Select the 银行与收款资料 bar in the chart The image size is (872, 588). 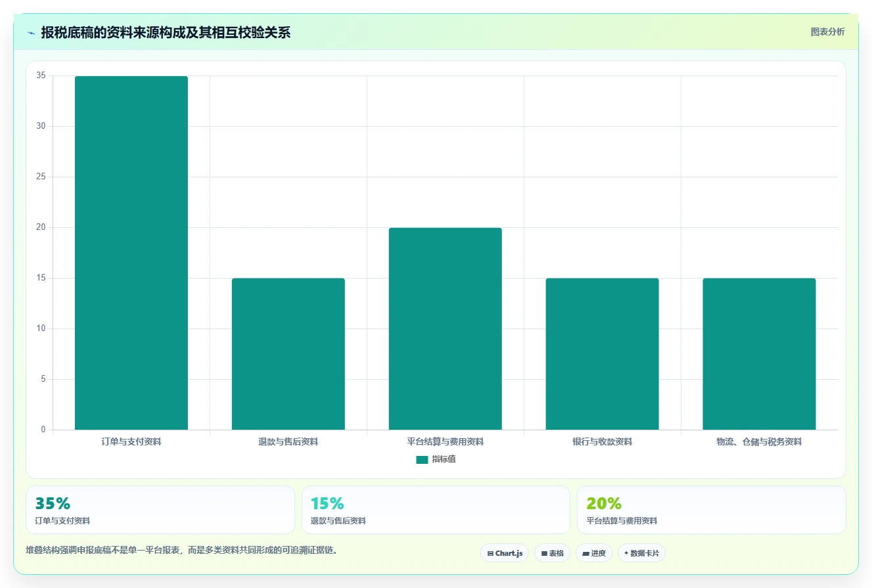pos(603,354)
